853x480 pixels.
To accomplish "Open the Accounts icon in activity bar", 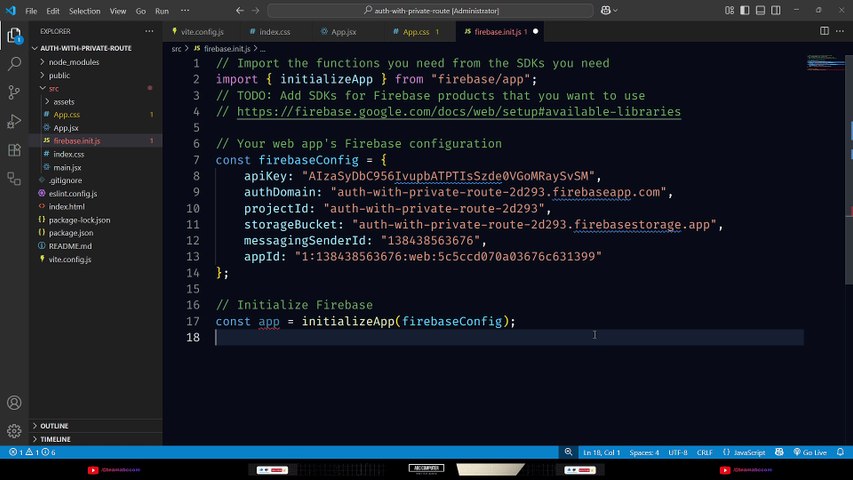I will click(14, 403).
